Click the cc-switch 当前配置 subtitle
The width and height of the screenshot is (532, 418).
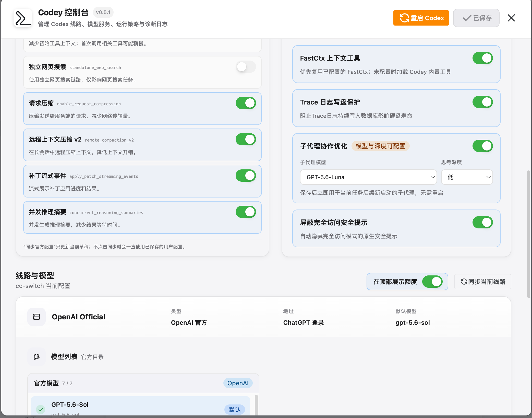(x=43, y=286)
